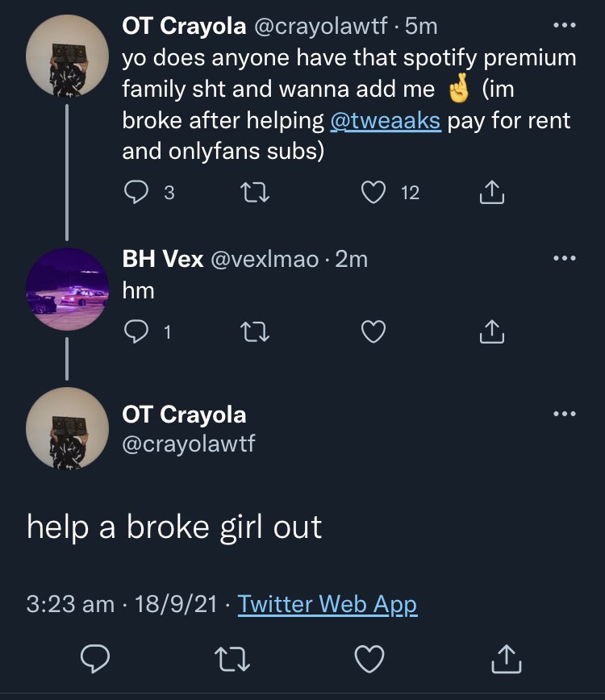The height and width of the screenshot is (700, 605).
Task: Reply to OT Crayola's spotify premium tweet
Action: (x=135, y=193)
